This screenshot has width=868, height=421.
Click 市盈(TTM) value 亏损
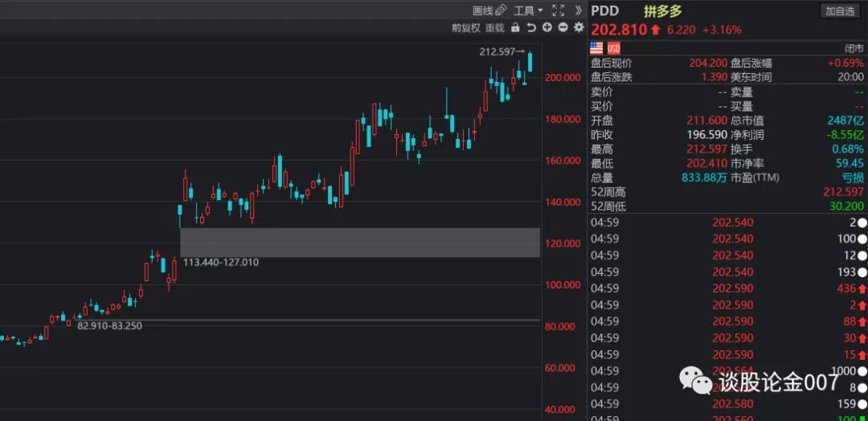click(x=854, y=178)
